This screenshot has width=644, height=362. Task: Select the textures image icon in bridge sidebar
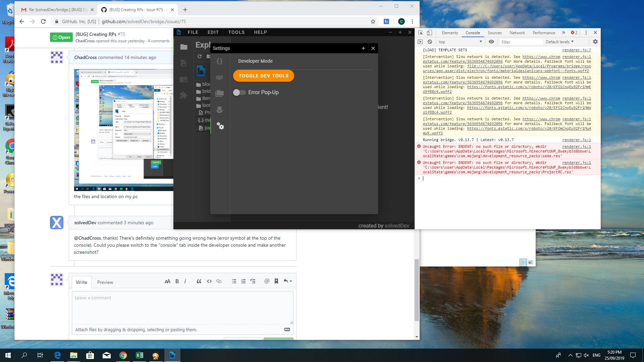pos(183,63)
